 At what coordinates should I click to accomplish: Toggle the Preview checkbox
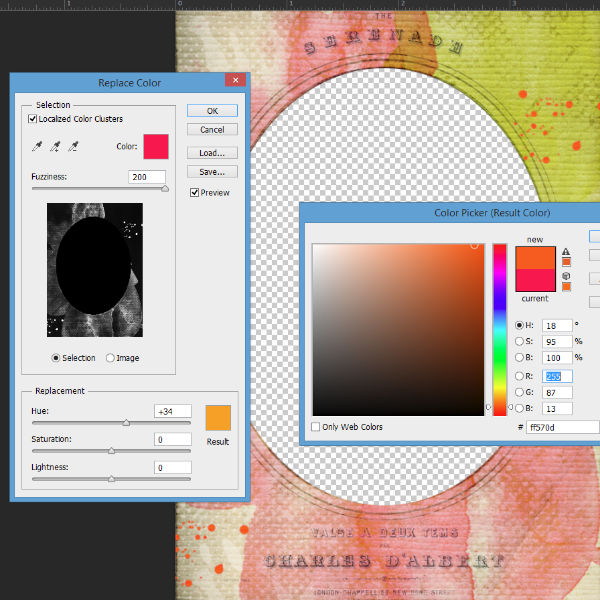tap(194, 192)
